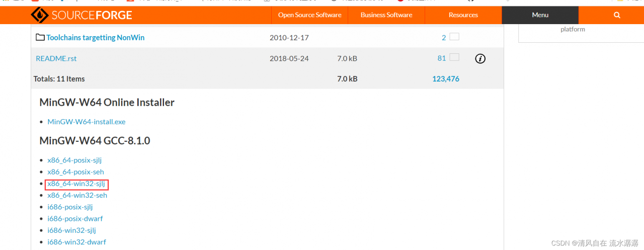Open the Business Software menu
The width and height of the screenshot is (644, 250).
[386, 15]
